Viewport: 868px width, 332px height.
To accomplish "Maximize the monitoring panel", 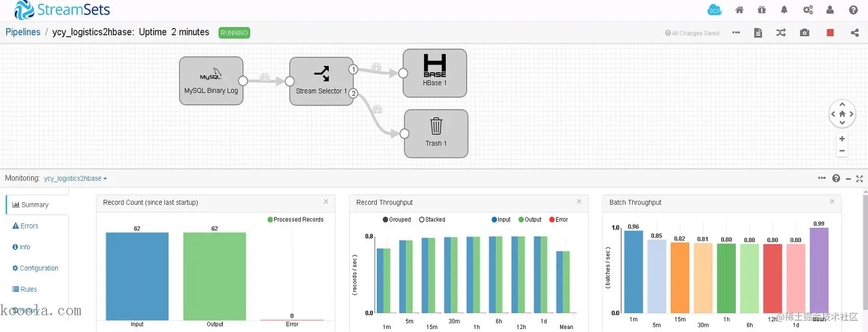I will pos(859,179).
